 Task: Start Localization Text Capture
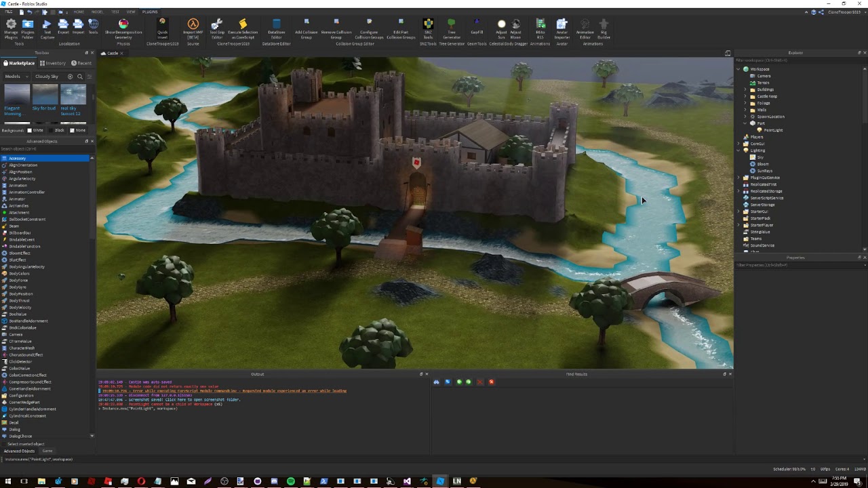[x=47, y=28]
